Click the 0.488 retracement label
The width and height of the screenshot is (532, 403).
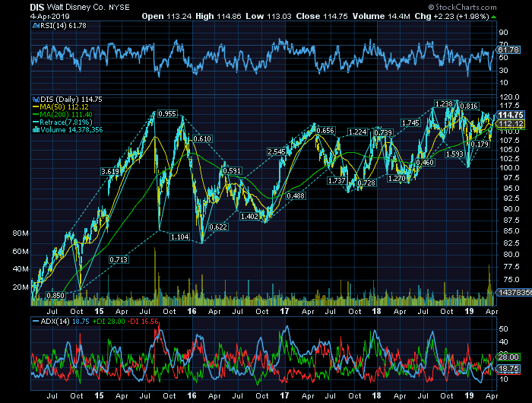(x=296, y=195)
